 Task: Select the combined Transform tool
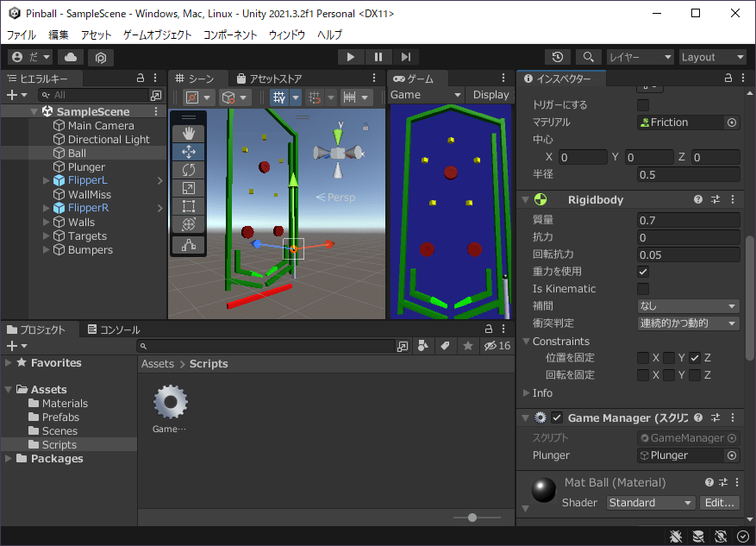189,224
